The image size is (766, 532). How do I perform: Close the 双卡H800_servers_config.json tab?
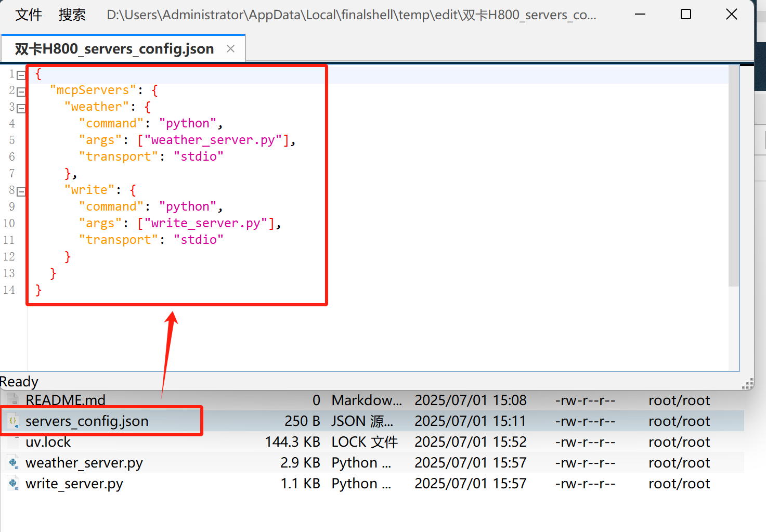(x=231, y=49)
